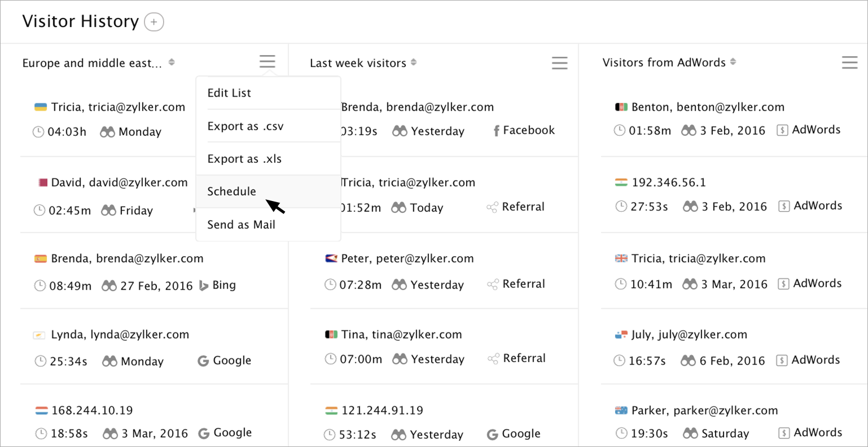
Task: Click the referral share icon for Peter
Action: click(x=492, y=285)
